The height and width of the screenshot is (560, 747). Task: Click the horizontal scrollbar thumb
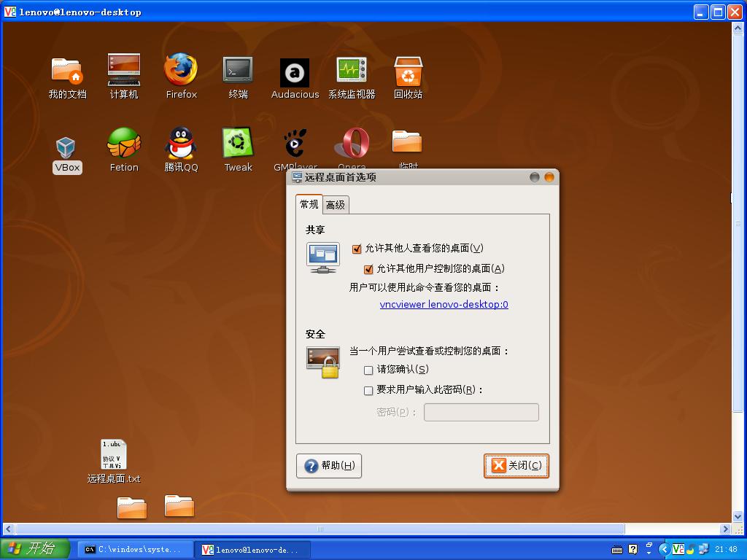(320, 529)
